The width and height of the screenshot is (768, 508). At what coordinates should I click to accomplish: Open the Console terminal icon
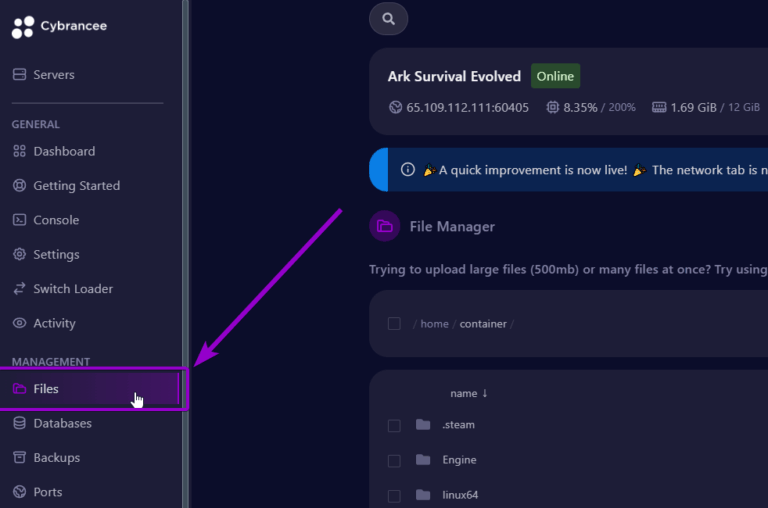click(20, 220)
